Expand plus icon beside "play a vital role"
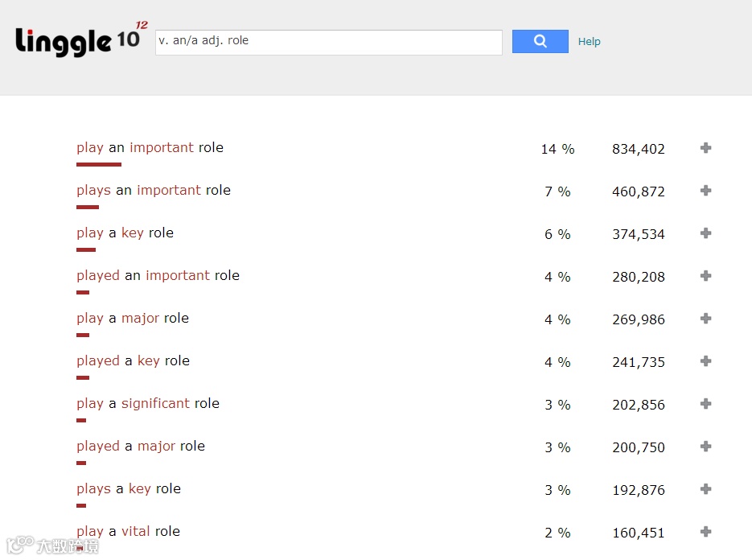Image resolution: width=752 pixels, height=560 pixels. pos(705,532)
